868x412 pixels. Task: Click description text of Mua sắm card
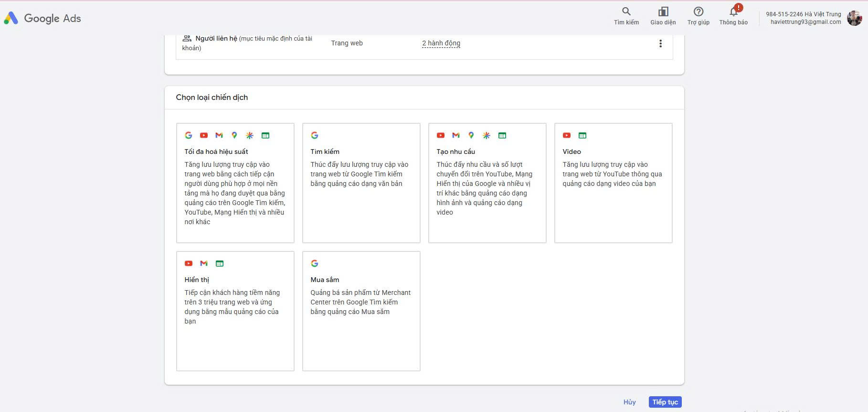pos(360,302)
